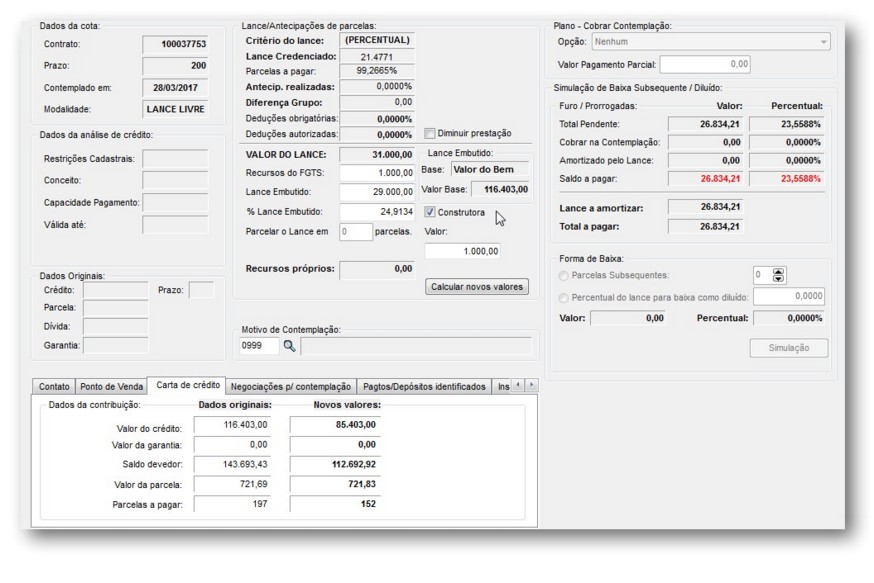The image size is (874, 583).
Task: Click the red Saldo a pagar valor 26.834,21
Action: [x=706, y=179]
